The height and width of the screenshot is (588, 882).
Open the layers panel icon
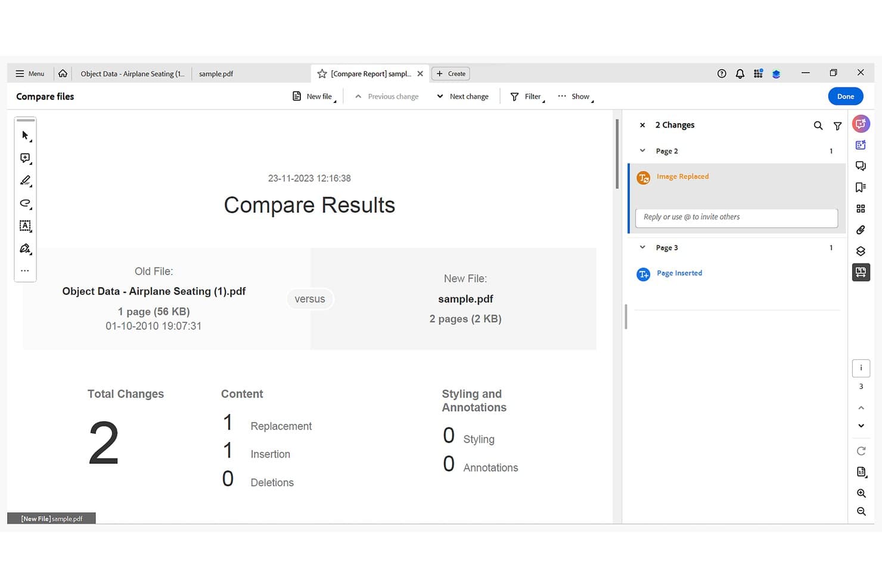(x=861, y=251)
